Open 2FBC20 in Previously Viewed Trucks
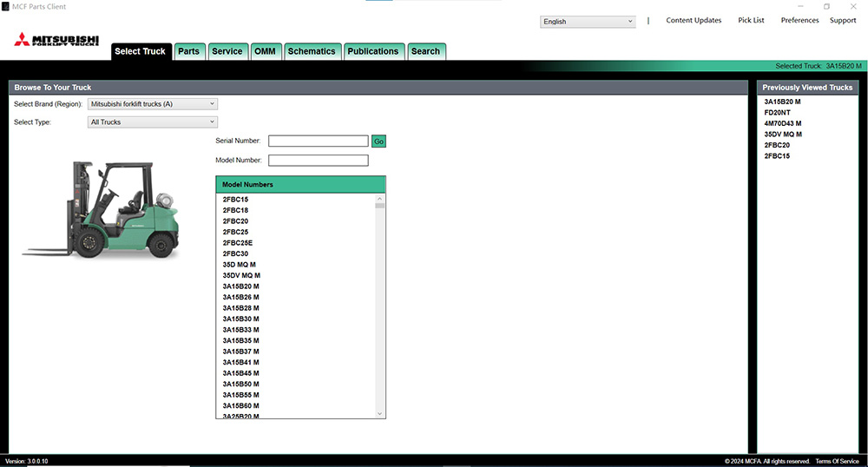 (x=777, y=146)
